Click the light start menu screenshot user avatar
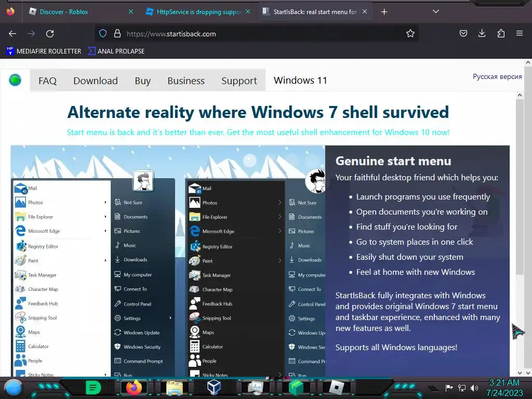 [142, 181]
